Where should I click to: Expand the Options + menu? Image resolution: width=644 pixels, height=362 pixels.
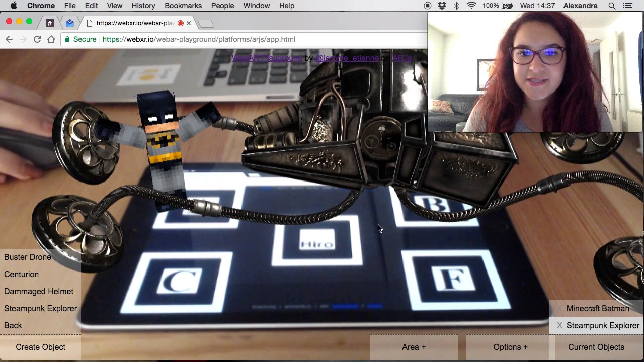[511, 347]
